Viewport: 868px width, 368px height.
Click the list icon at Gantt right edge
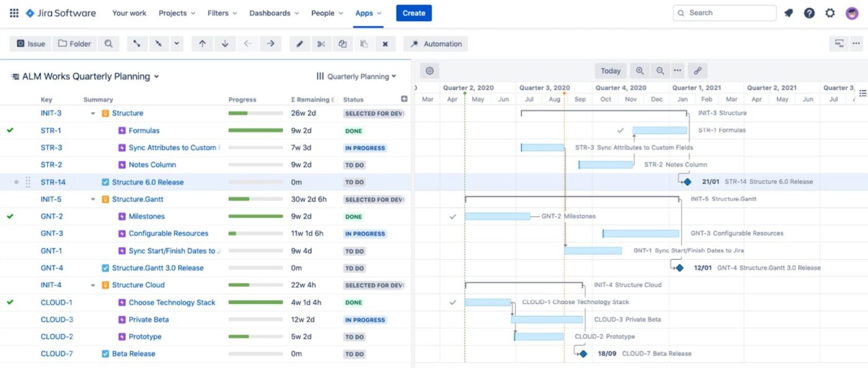coord(862,93)
